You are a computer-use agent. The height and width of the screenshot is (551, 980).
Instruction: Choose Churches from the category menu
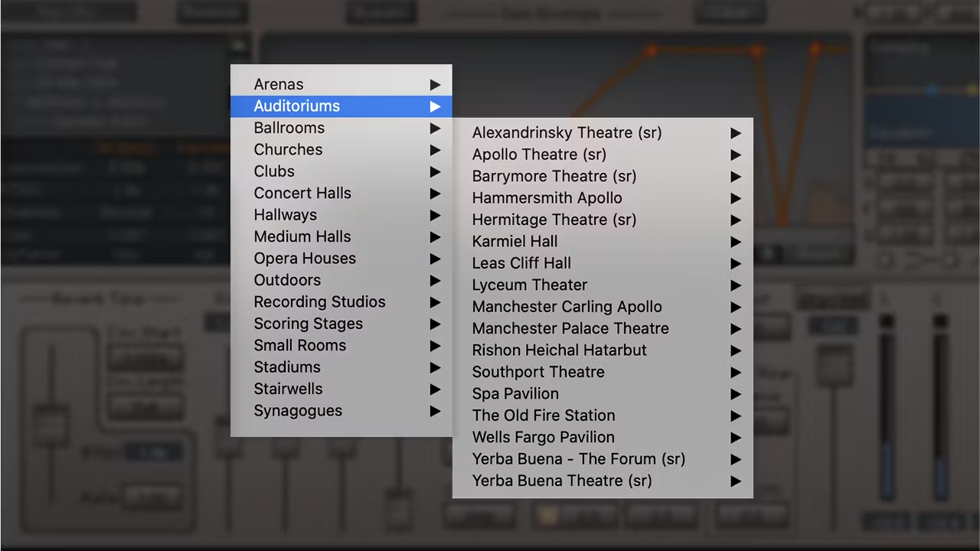pyautogui.click(x=341, y=150)
